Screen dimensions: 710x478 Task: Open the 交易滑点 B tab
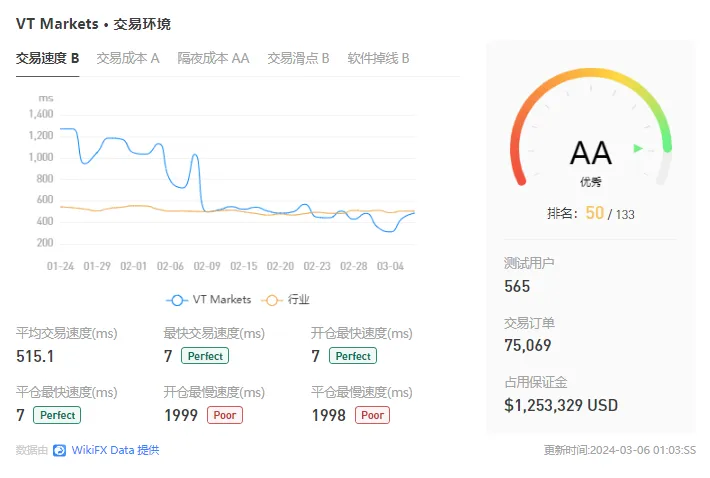click(x=298, y=58)
